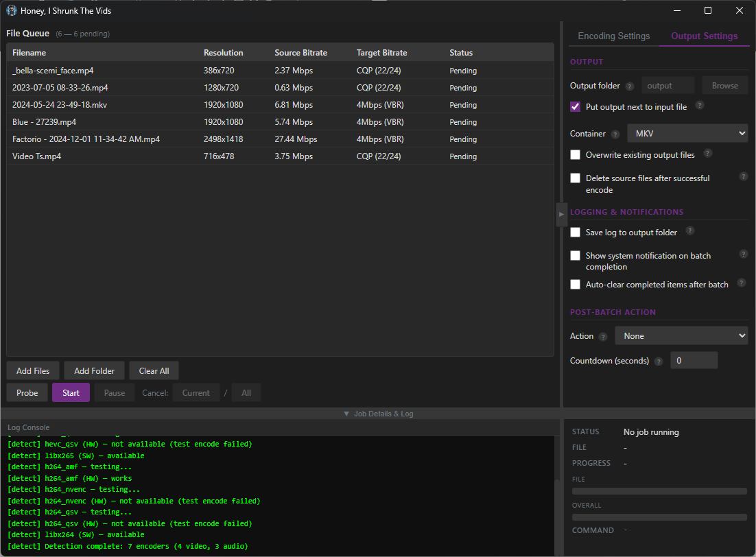Click the help icon beside Output folder

pyautogui.click(x=629, y=86)
